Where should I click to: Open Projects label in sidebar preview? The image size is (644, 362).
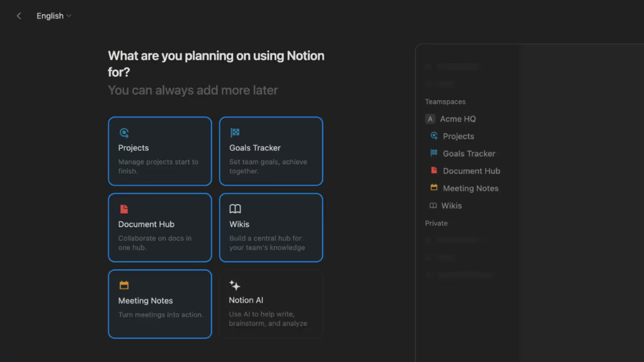458,136
